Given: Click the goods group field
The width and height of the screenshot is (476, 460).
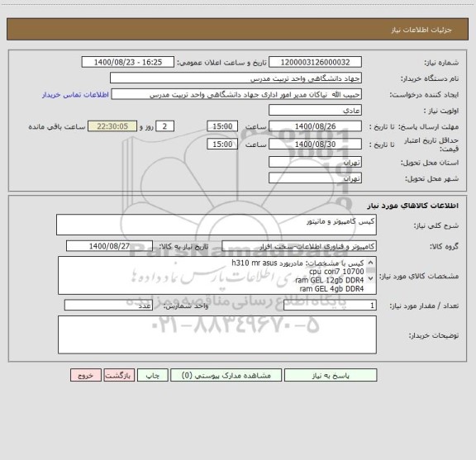Looking at the screenshot, I should (x=299, y=246).
